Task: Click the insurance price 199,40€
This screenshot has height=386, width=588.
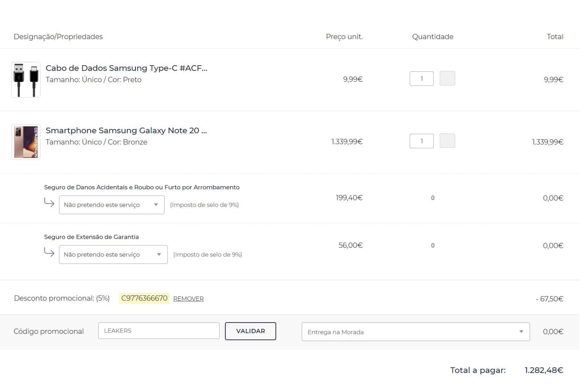Action: (x=349, y=198)
